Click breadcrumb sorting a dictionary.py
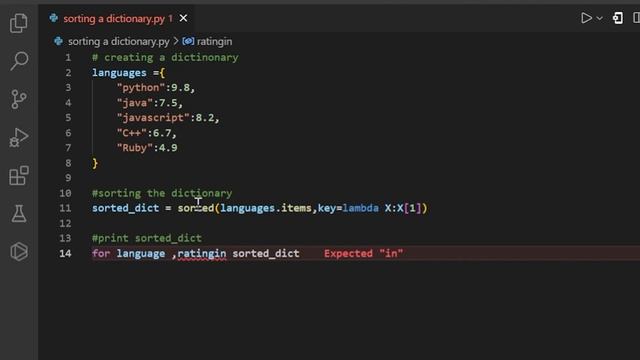The height and width of the screenshot is (360, 640). 118,42
